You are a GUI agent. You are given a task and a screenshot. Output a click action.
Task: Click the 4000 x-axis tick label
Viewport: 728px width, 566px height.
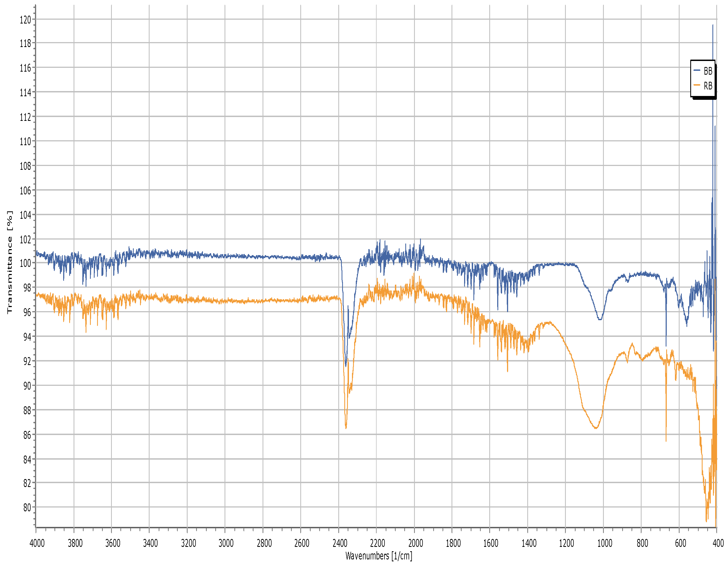pyautogui.click(x=37, y=544)
